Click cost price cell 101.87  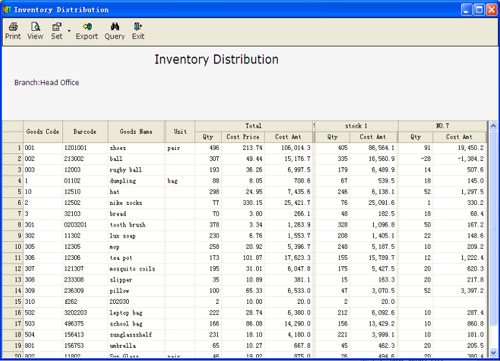click(243, 258)
